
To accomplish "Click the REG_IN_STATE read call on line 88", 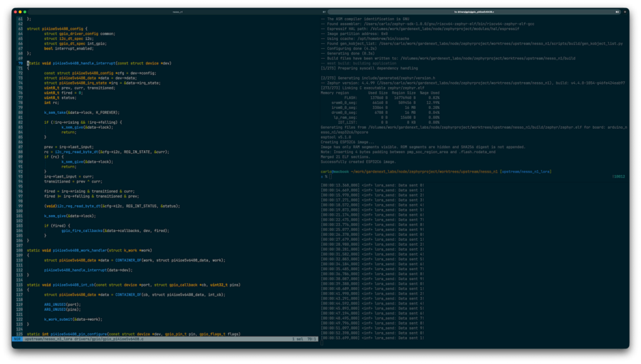I will pyautogui.click(x=106, y=152).
